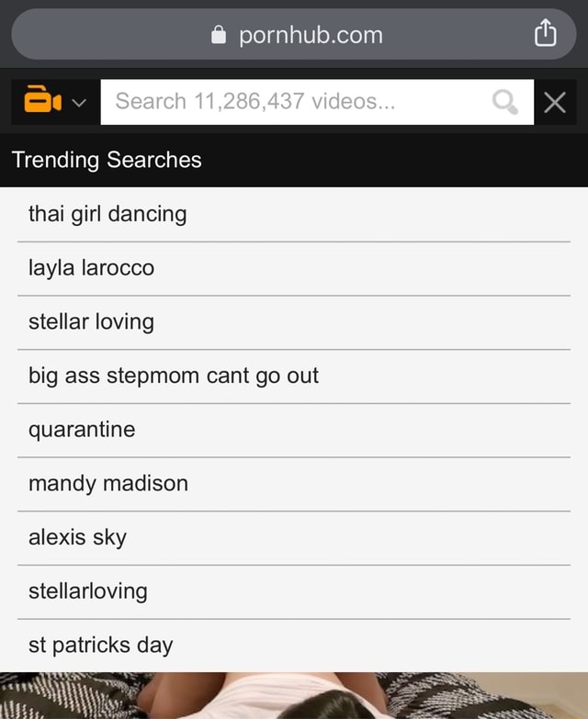The height and width of the screenshot is (719, 588).
Task: Focus the Search videos input field
Action: pos(294,101)
